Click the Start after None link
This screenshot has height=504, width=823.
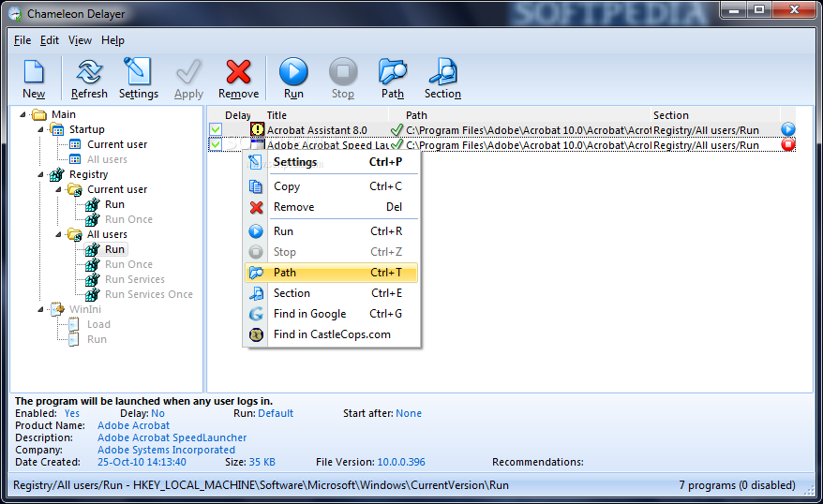[x=409, y=413]
